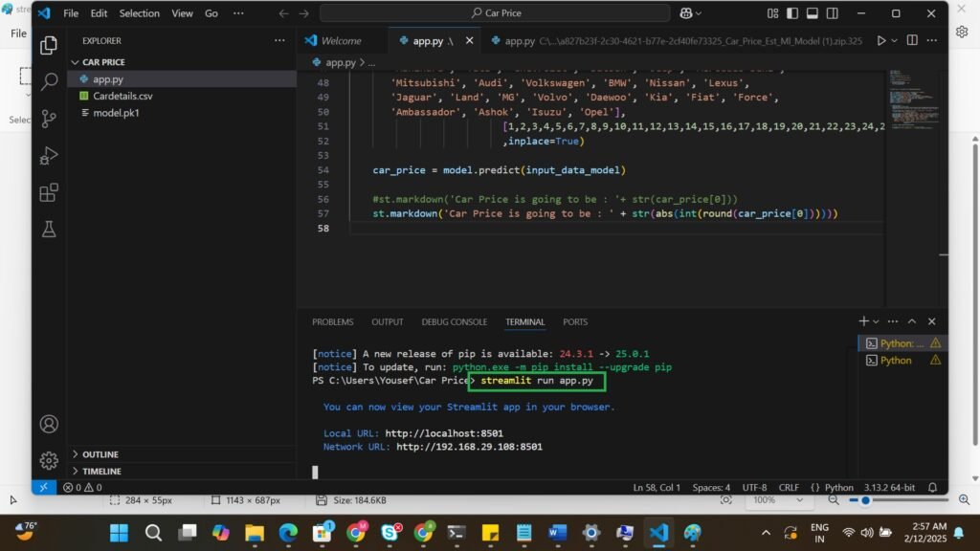Open the Source Control view

pyautogui.click(x=49, y=119)
